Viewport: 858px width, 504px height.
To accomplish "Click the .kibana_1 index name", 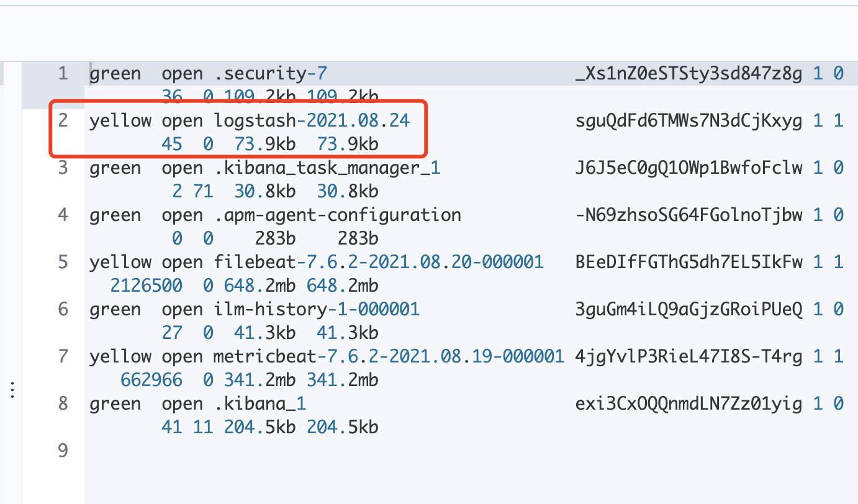I will pos(261,403).
